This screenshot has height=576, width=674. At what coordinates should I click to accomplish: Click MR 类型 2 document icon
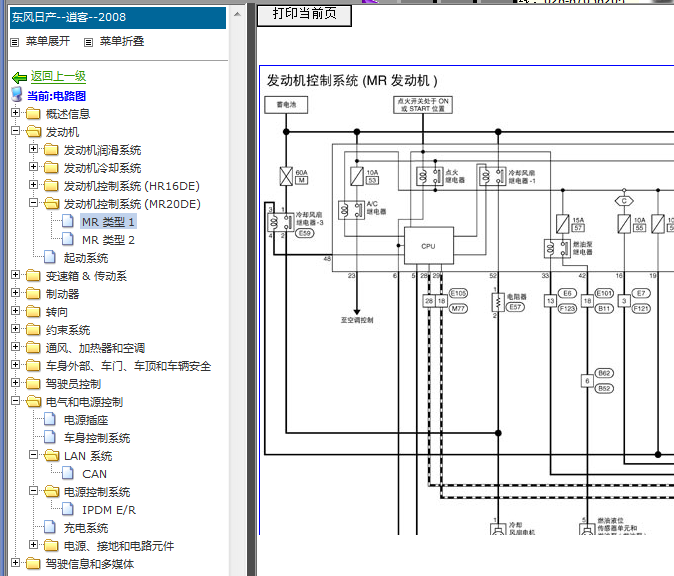(67, 239)
